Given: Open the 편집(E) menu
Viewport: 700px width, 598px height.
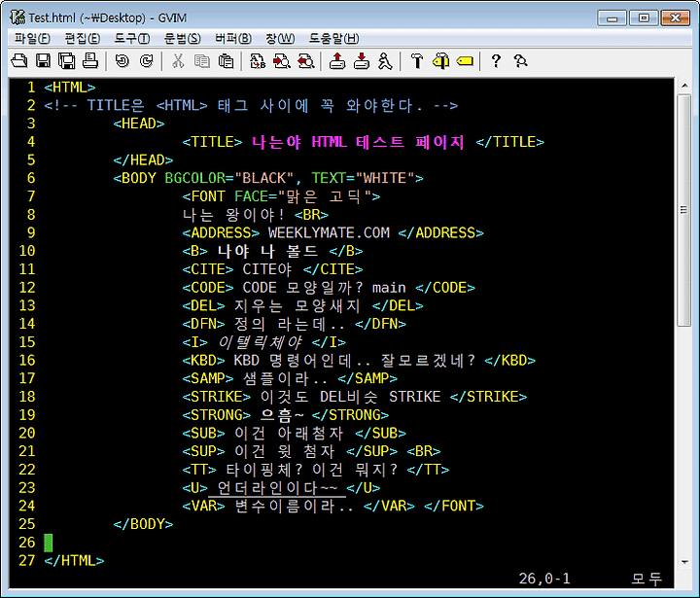Looking at the screenshot, I should (82, 38).
